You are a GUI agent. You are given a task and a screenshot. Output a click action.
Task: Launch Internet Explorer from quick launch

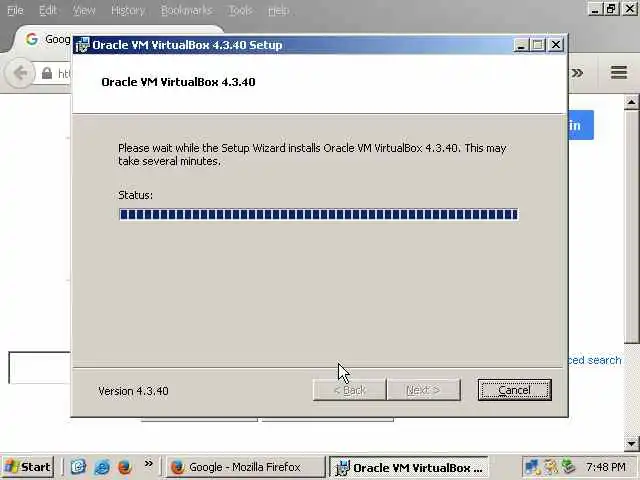tap(102, 467)
